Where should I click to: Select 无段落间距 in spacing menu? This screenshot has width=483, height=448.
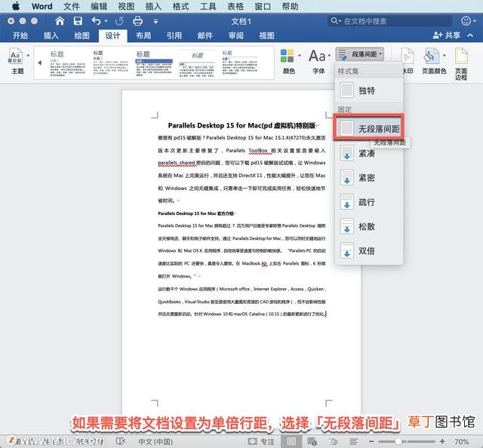369,128
